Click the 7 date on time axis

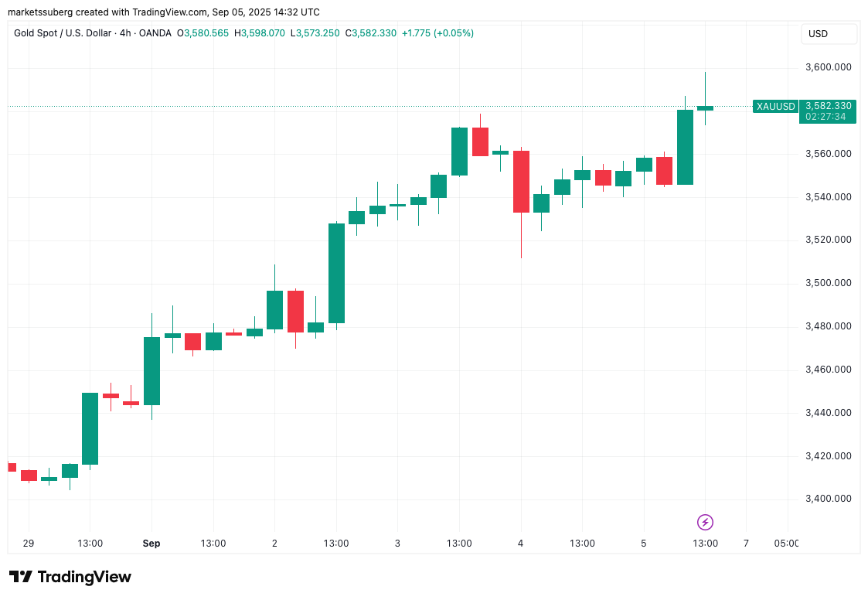point(746,544)
